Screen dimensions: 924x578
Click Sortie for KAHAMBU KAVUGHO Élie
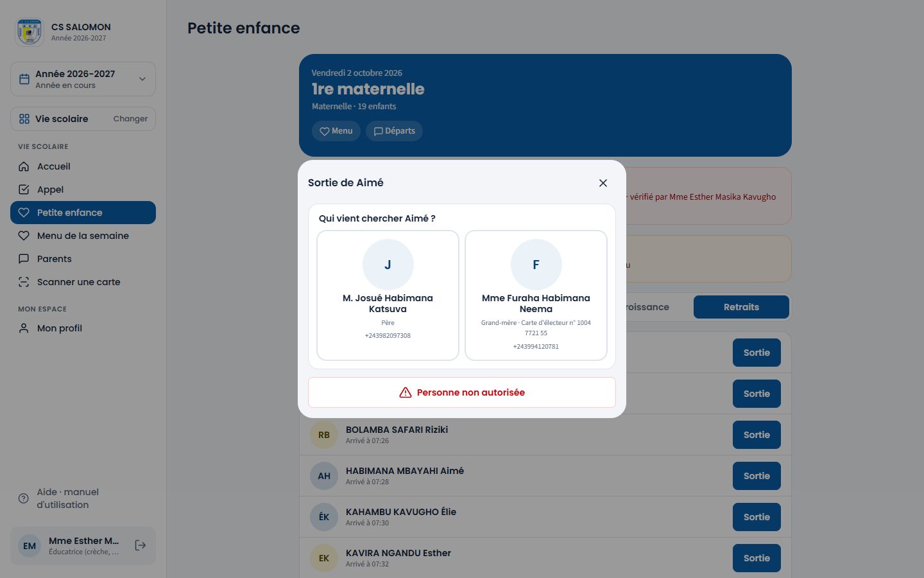pyautogui.click(x=757, y=517)
